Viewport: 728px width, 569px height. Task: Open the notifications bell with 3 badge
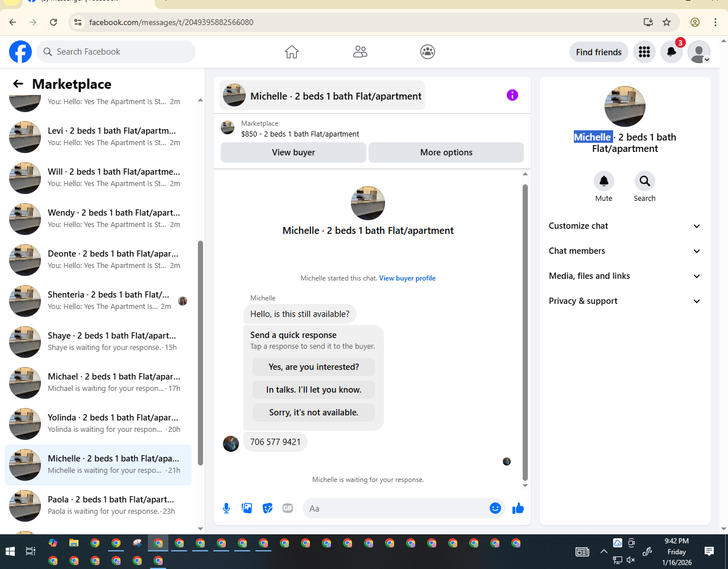click(x=672, y=52)
